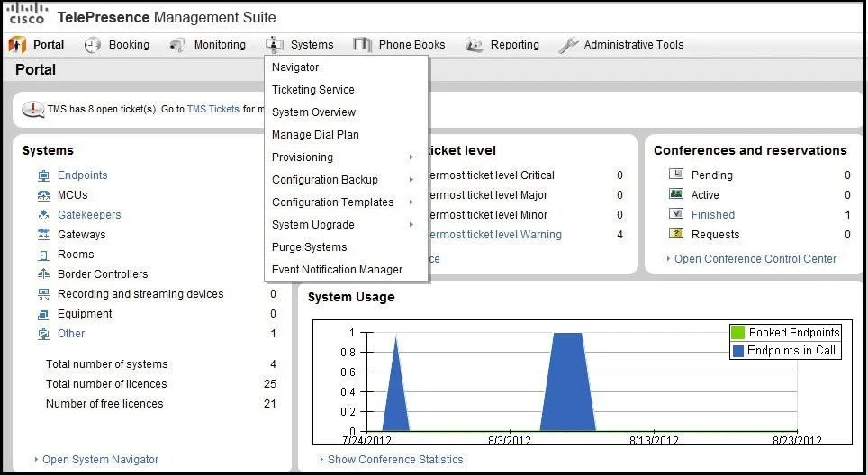Screen dimensions: 868x475
Task: Choose Purge Systems menu entry
Action: point(309,247)
